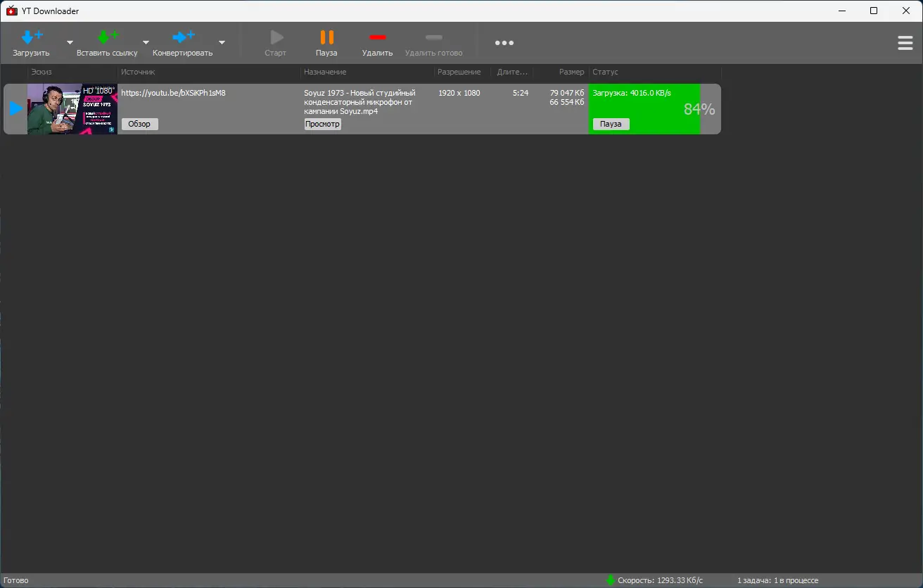Open the three-dots more options icon
The image size is (923, 588).
(504, 43)
